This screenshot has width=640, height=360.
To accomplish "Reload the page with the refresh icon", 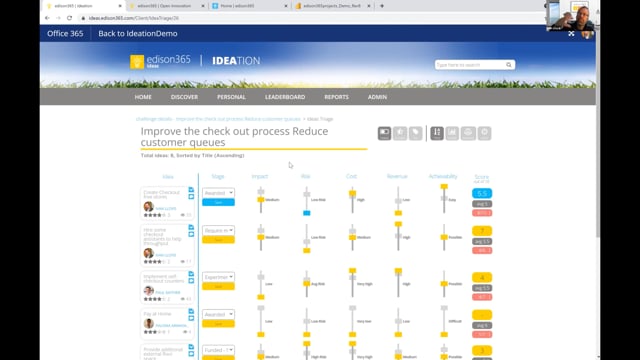I will pyautogui.click(x=69, y=18).
